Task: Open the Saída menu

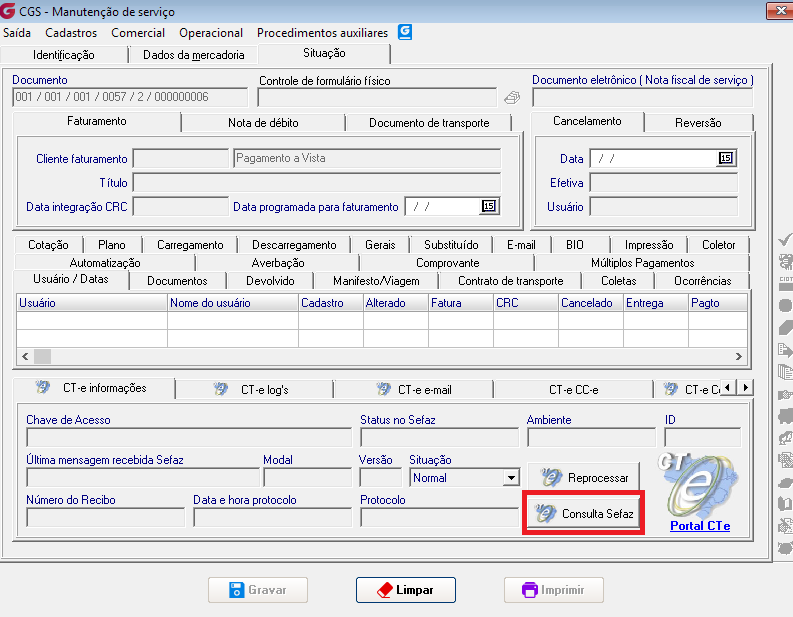Action: click(x=17, y=33)
